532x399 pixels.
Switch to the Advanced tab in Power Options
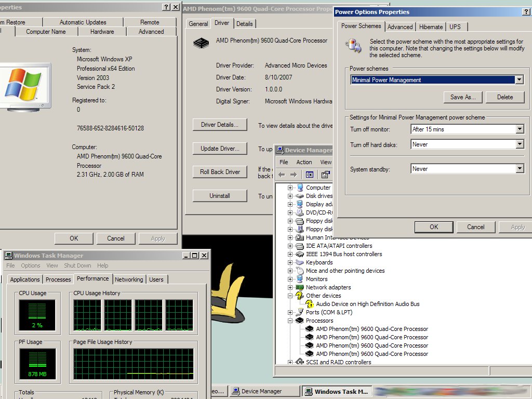(400, 27)
